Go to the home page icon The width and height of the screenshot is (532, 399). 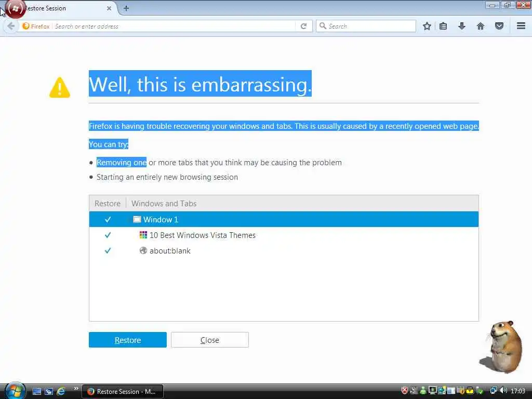click(x=481, y=26)
